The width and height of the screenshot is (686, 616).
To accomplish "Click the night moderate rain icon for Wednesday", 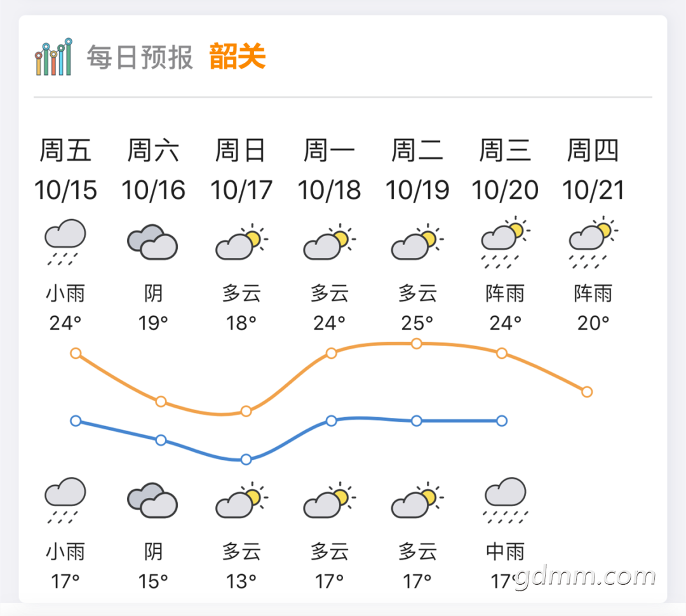I will [506, 500].
